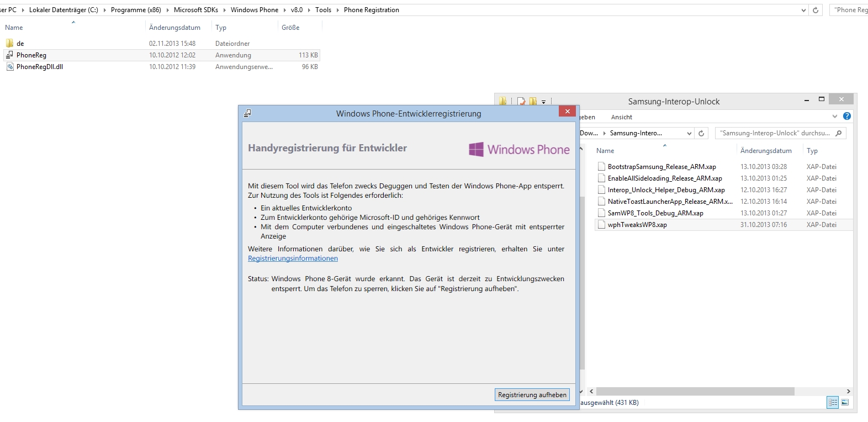The height and width of the screenshot is (422, 868).
Task: Expand breadcrumb arrow after Microsoft SDKs
Action: [224, 10]
